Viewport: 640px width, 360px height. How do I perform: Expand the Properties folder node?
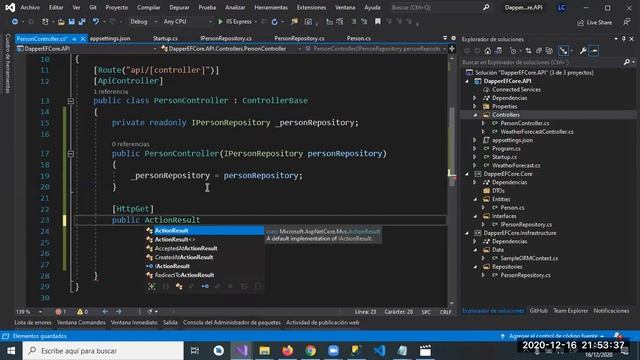coord(475,107)
